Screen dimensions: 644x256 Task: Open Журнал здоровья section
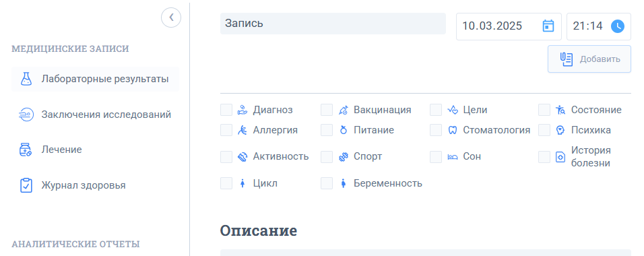95,185
